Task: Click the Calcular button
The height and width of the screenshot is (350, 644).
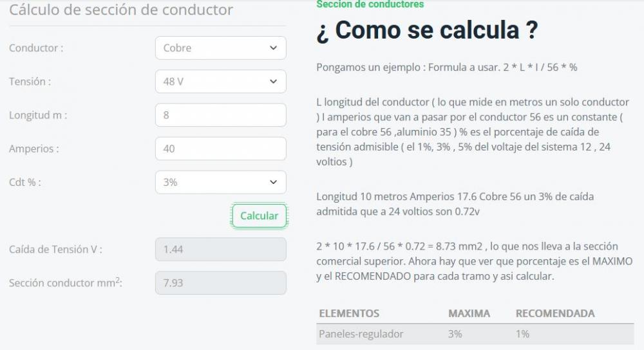Action: click(x=259, y=216)
